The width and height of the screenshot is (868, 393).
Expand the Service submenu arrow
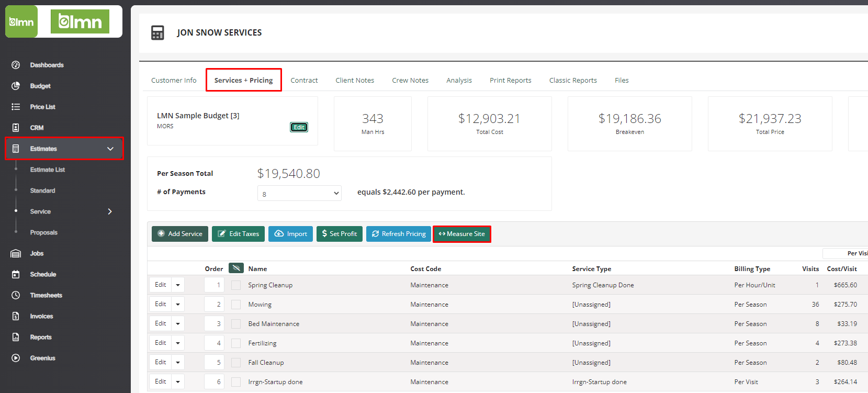pos(110,211)
